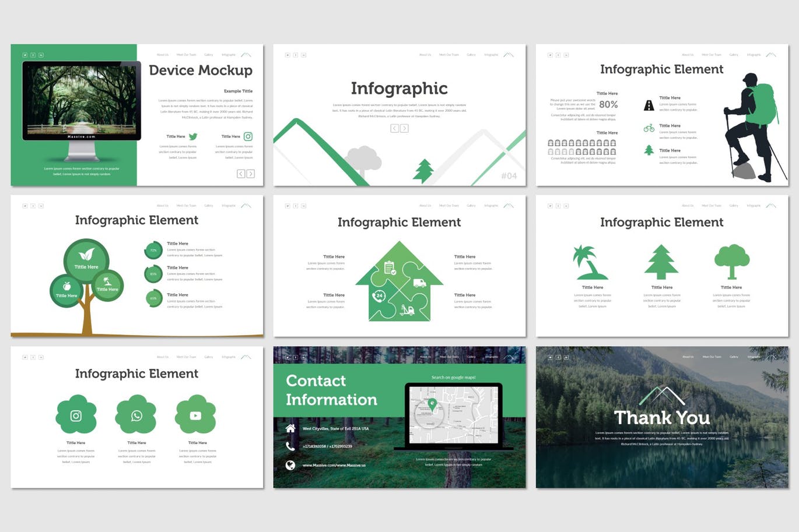This screenshot has width=799, height=532.
Task: Click the Instagram flower-shaped icon
Action: point(76,415)
